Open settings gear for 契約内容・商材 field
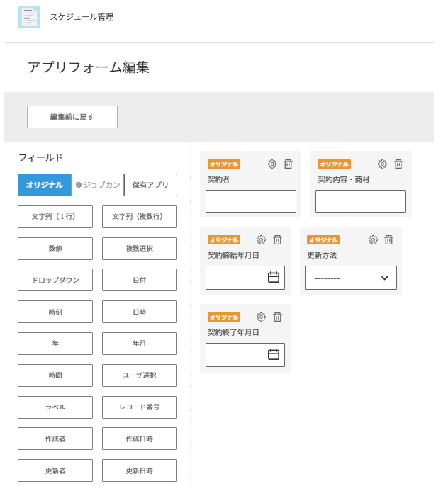Screen dimensions: 448x486 382,164
